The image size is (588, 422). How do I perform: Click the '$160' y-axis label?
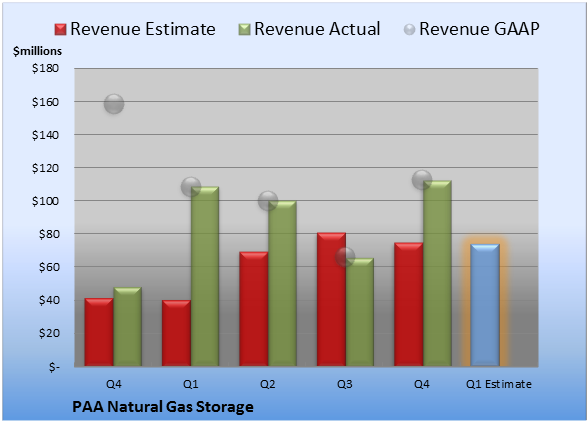[45, 102]
